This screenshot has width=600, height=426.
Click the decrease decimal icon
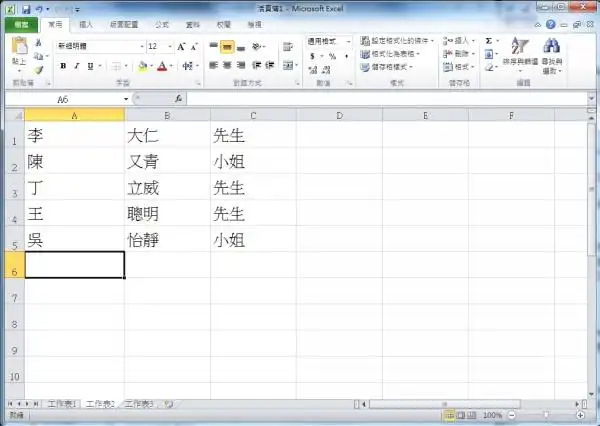326,70
